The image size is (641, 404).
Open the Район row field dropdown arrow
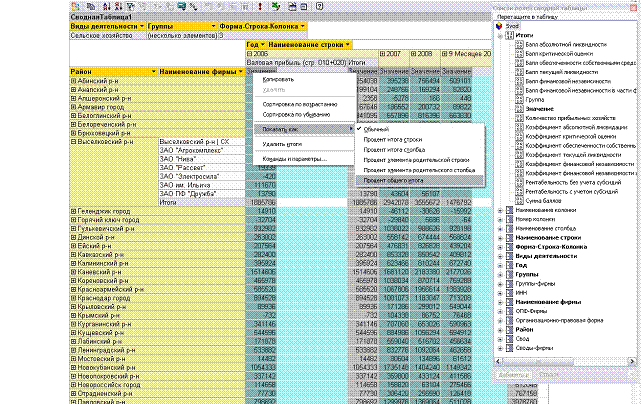(154, 72)
